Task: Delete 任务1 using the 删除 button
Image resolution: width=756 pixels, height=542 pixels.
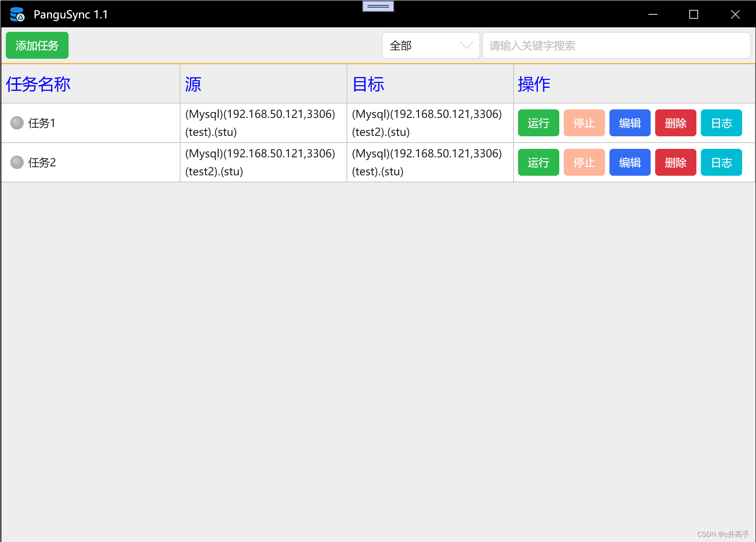Action: (676, 123)
